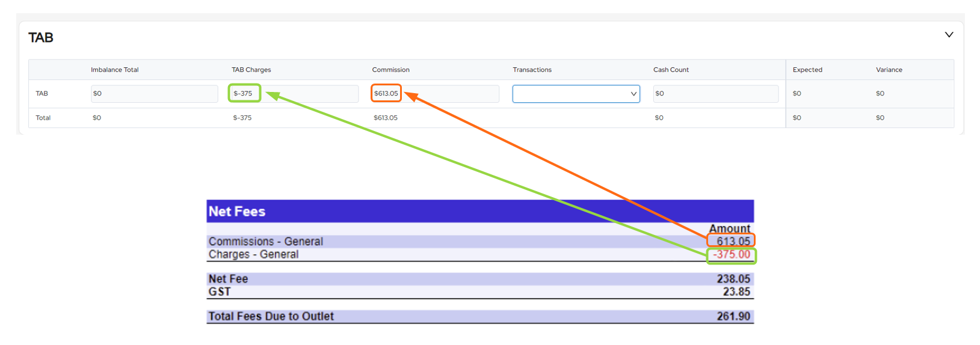Image resolution: width=980 pixels, height=345 pixels.
Task: Click the Total Fees Due to Outlet label
Action: 271,316
